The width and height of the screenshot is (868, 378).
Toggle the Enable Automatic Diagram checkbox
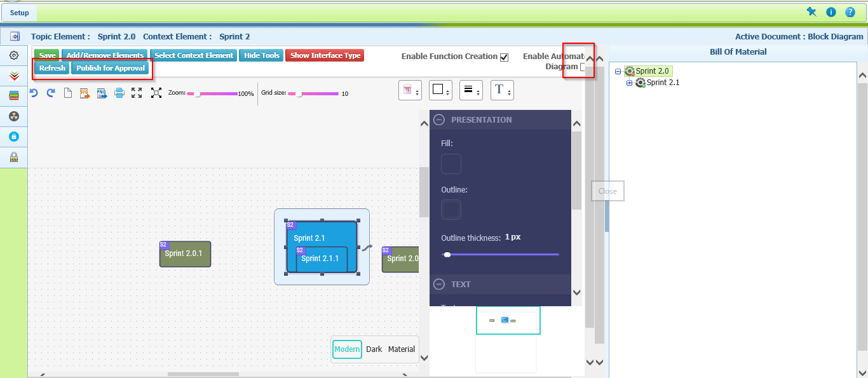coord(583,67)
